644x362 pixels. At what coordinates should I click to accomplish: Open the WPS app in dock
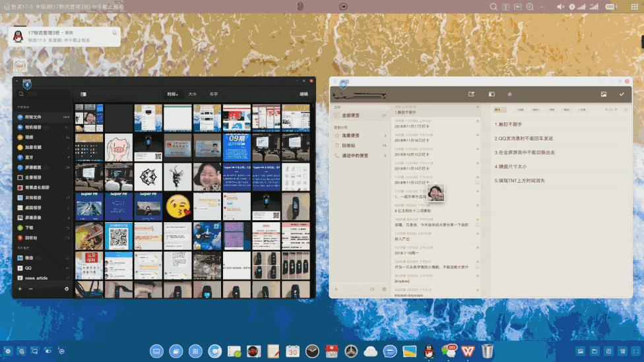(468, 351)
